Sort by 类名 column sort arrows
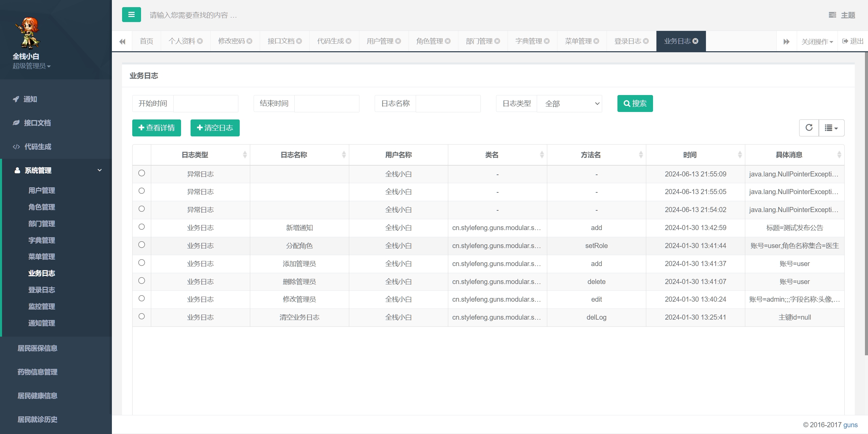Image resolution: width=868 pixels, height=434 pixels. pyautogui.click(x=542, y=155)
